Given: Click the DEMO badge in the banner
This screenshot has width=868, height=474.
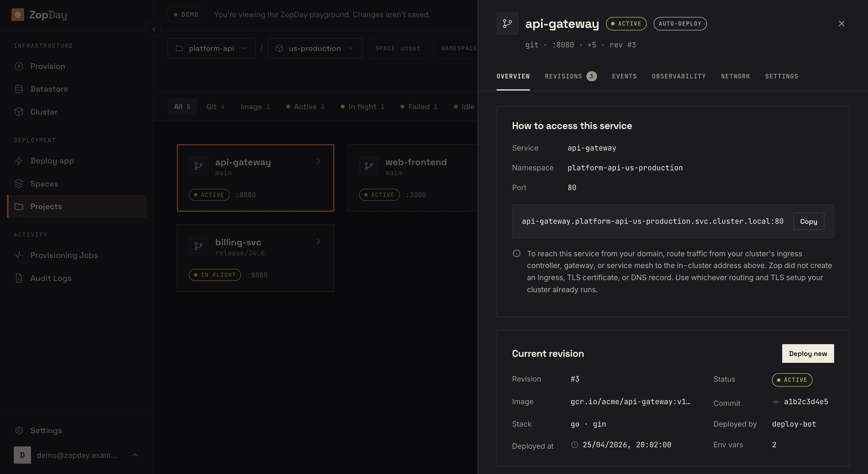Looking at the screenshot, I should 186,14.
